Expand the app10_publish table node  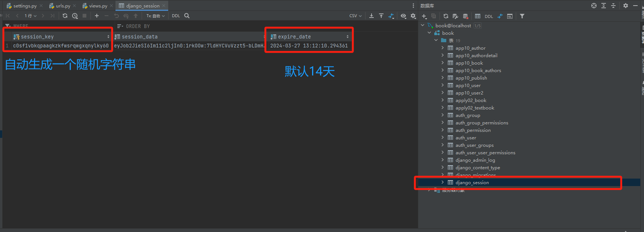443,78
